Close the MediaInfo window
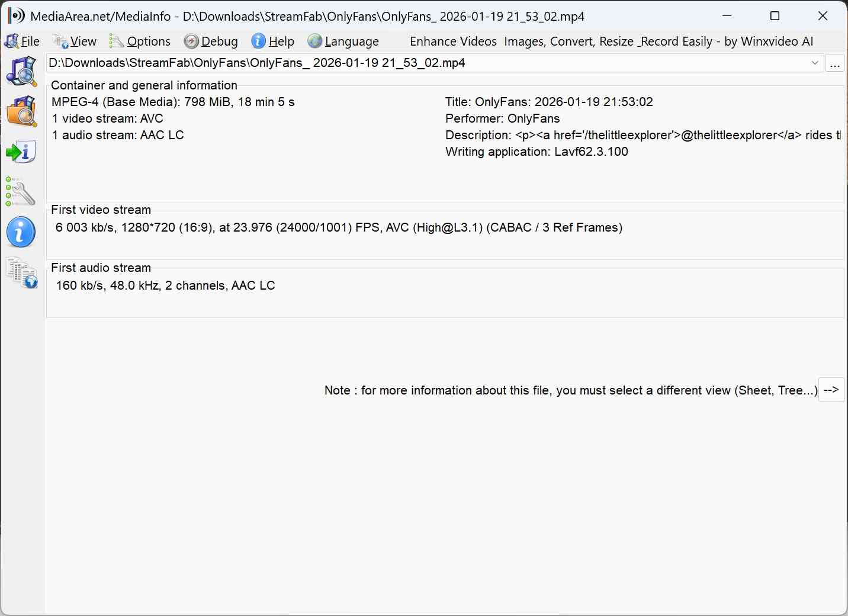Image resolution: width=848 pixels, height=616 pixels. 823,16
